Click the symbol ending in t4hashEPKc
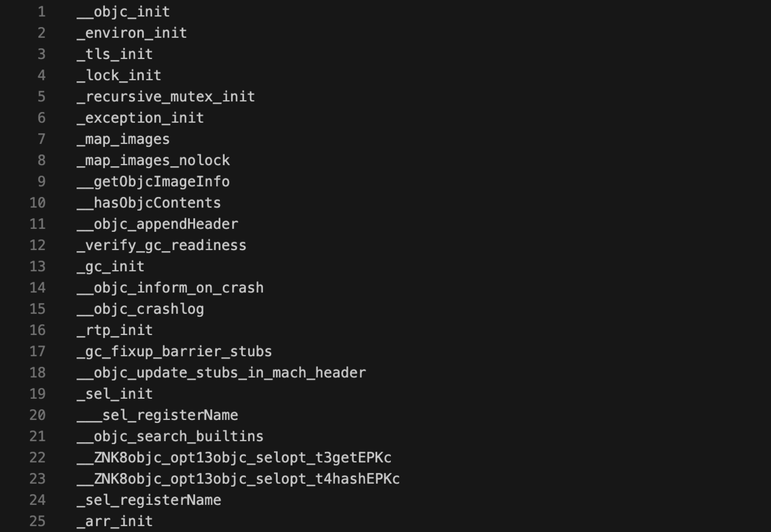 coord(238,478)
